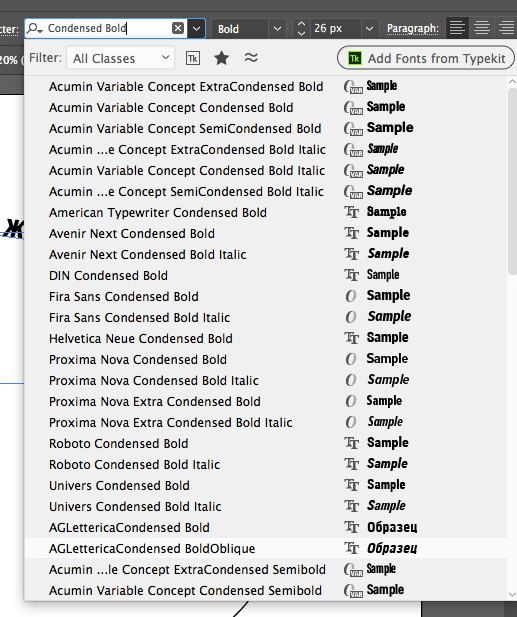Toggle the Typekit fonts filter icon

193,58
